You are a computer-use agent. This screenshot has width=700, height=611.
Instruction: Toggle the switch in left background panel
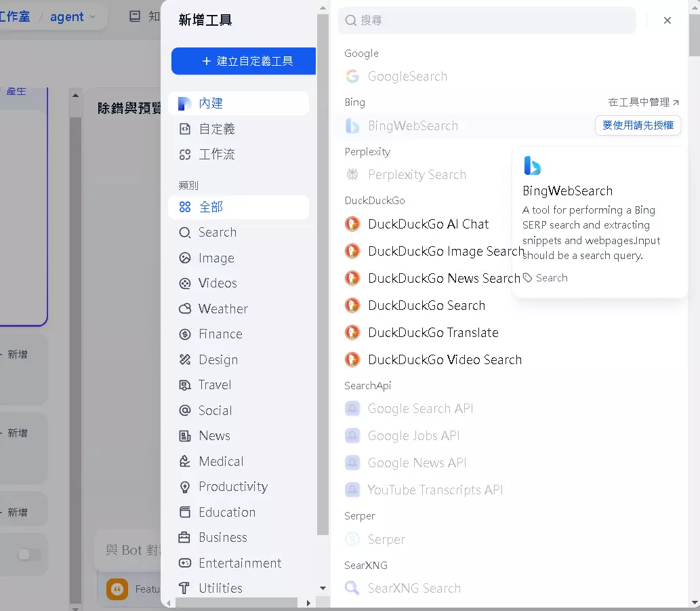click(x=29, y=554)
